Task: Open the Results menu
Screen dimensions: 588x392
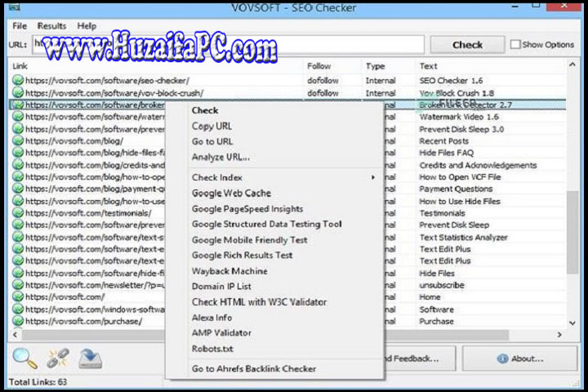Action: 52,26
